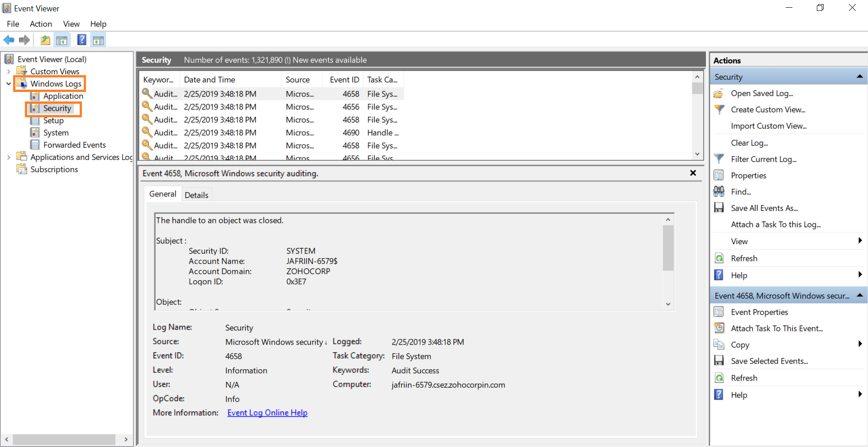Screen dimensions: 868x447
Task: Click the Help question mark toolbar icon
Action: pyautogui.click(x=81, y=40)
